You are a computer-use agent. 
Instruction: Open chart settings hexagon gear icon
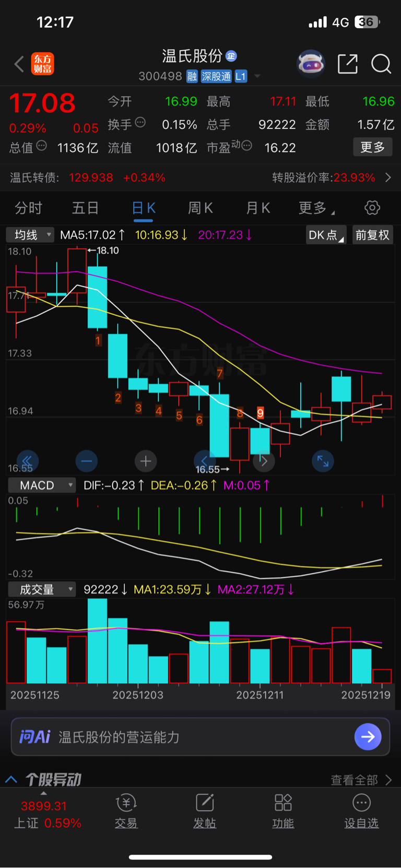[372, 208]
